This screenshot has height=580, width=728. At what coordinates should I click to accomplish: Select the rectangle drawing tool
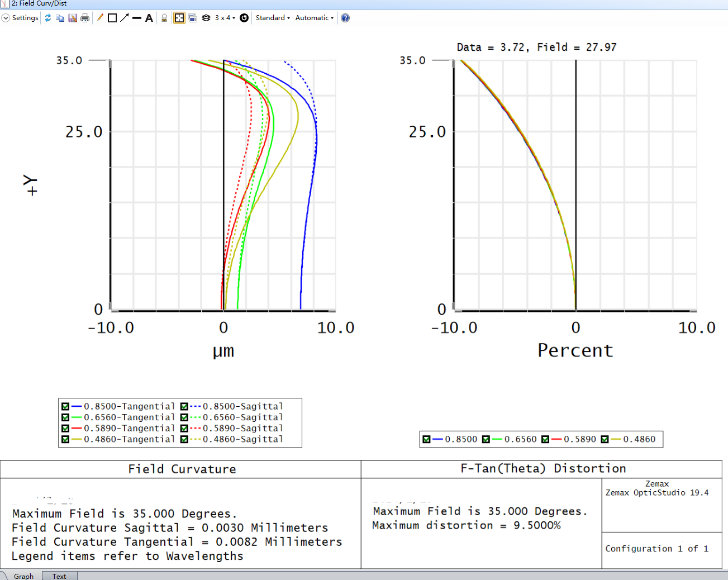[x=112, y=18]
